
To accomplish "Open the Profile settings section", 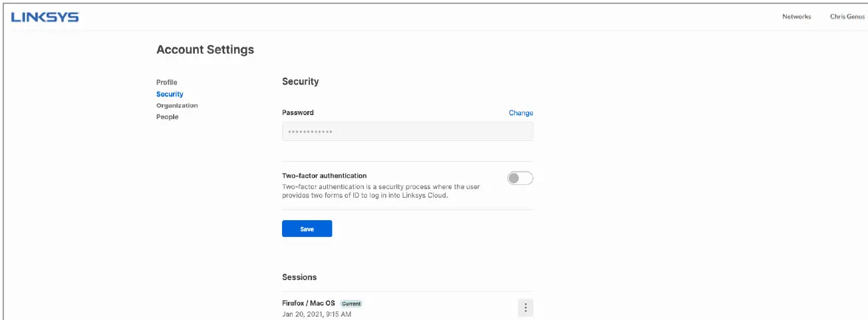I will click(x=167, y=82).
